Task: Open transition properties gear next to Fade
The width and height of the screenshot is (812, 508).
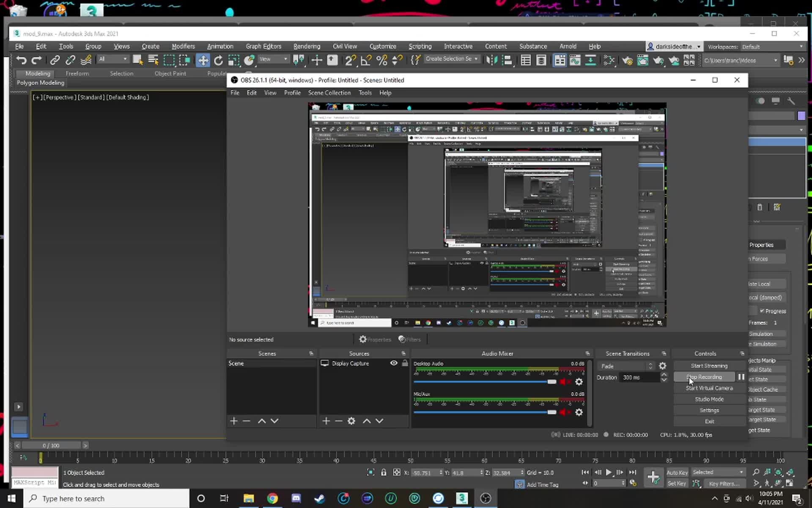Action: point(663,366)
